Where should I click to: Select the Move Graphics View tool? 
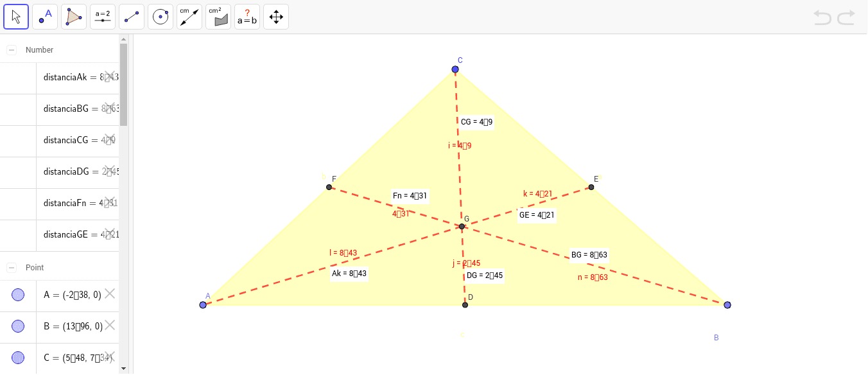point(276,17)
